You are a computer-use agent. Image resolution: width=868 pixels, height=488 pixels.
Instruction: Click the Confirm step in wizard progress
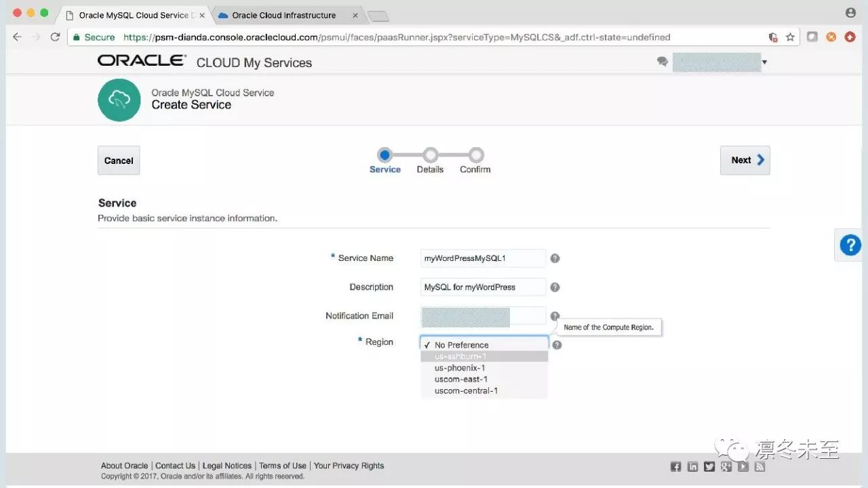tap(475, 161)
